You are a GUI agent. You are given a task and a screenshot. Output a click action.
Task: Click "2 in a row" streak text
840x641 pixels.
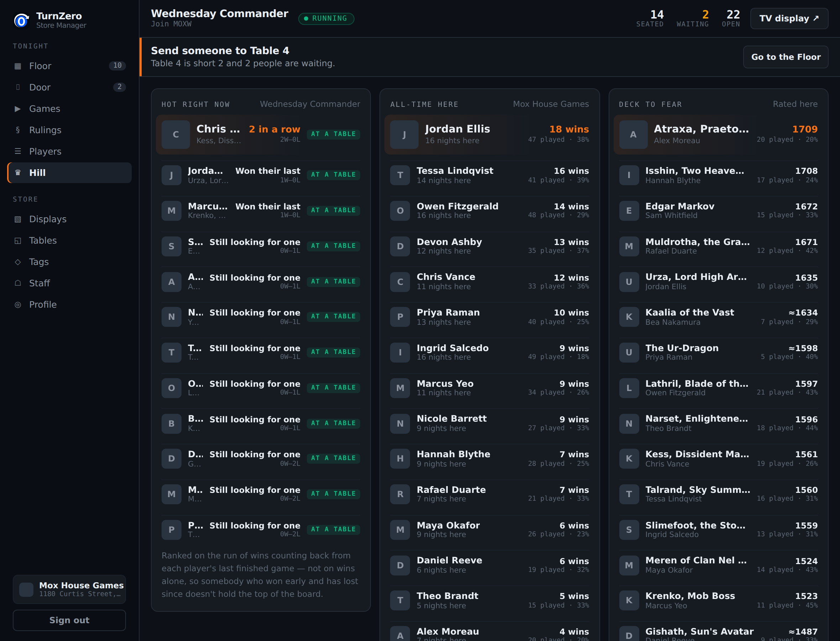pos(274,129)
